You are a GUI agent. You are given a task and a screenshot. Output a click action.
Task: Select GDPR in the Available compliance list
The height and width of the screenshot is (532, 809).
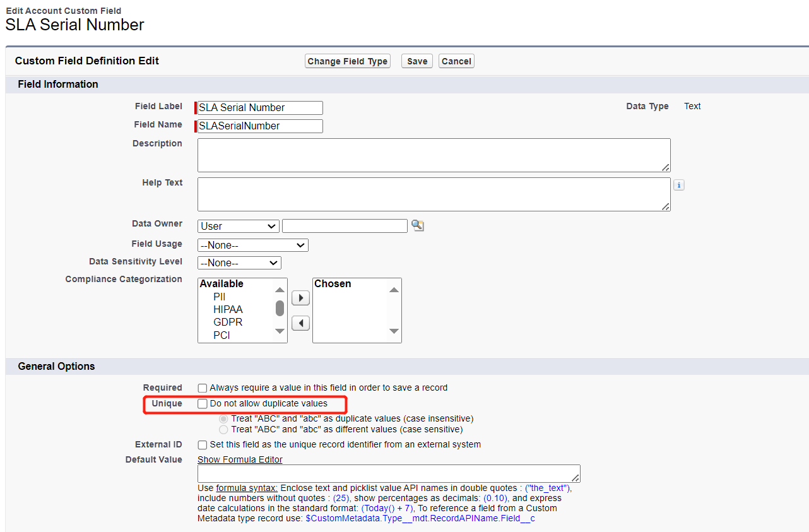(227, 322)
